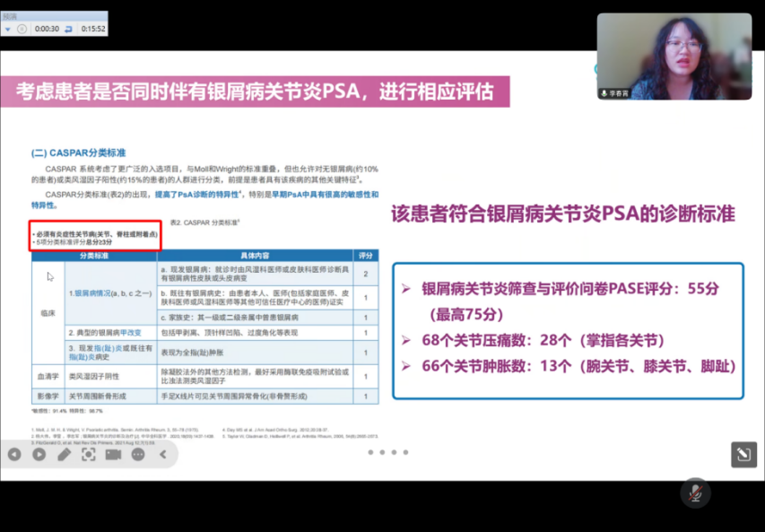Click the focus/screenshot frame icon
The width and height of the screenshot is (765, 532).
pyautogui.click(x=88, y=455)
